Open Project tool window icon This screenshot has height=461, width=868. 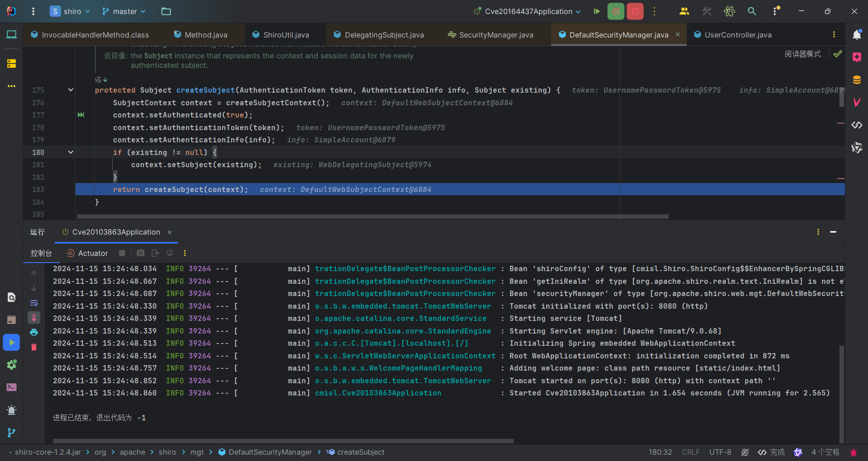click(x=11, y=34)
